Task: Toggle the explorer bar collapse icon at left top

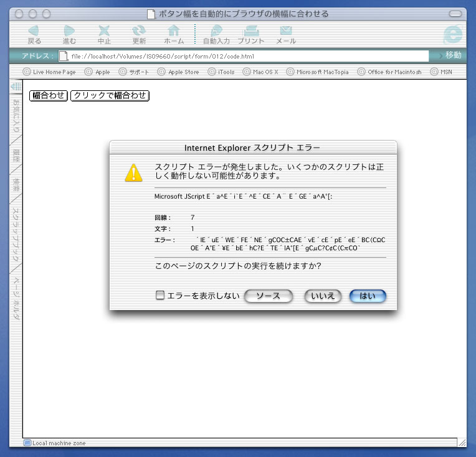Action: [16, 87]
